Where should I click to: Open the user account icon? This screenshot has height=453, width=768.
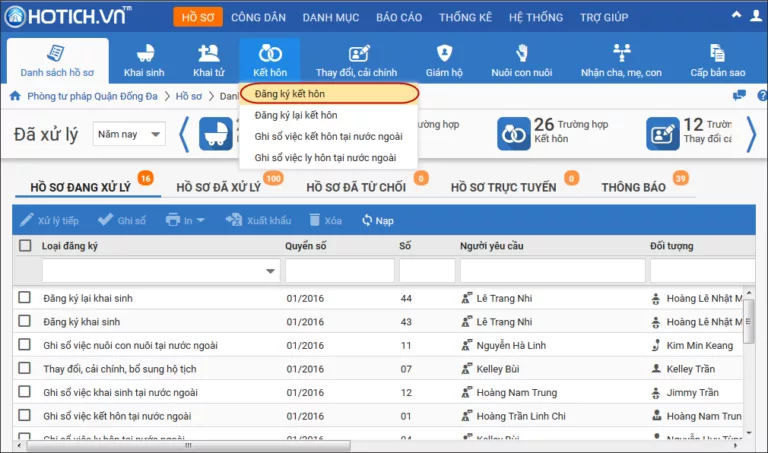click(756, 16)
